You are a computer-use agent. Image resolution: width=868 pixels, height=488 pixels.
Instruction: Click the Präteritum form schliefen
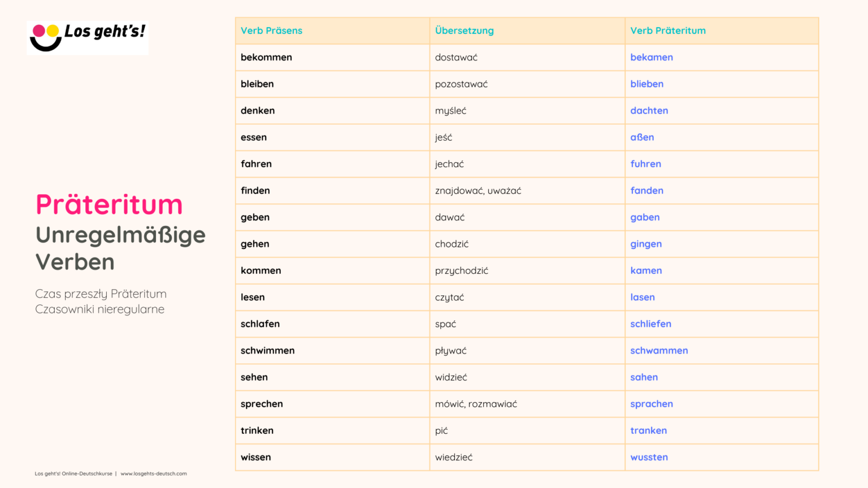point(650,324)
